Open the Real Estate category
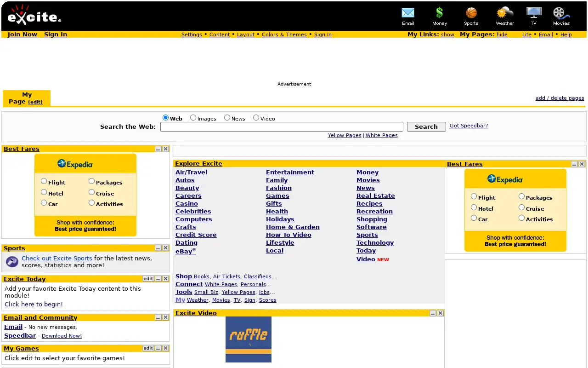588x368 pixels. click(x=376, y=196)
